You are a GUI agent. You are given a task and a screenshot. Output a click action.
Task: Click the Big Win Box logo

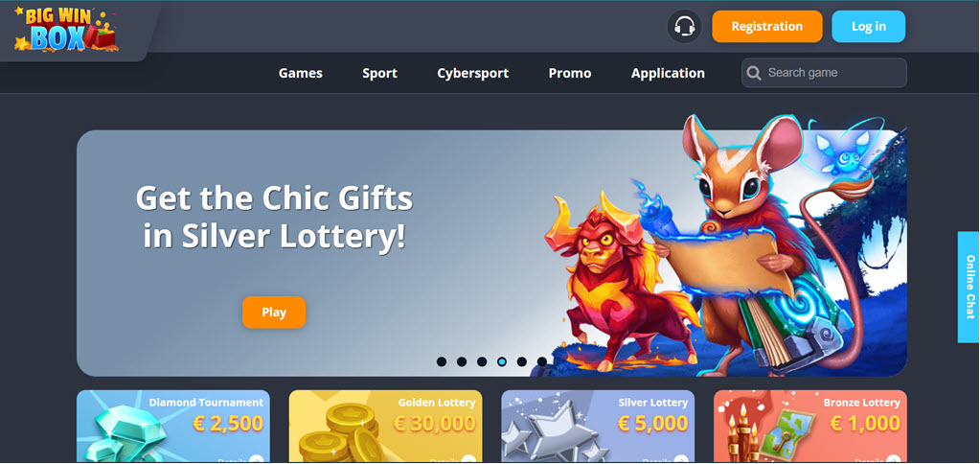(66, 29)
